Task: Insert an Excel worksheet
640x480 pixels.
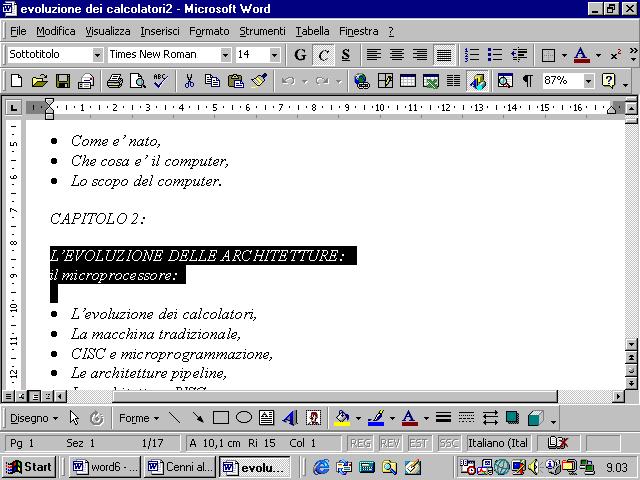Action: pos(431,81)
